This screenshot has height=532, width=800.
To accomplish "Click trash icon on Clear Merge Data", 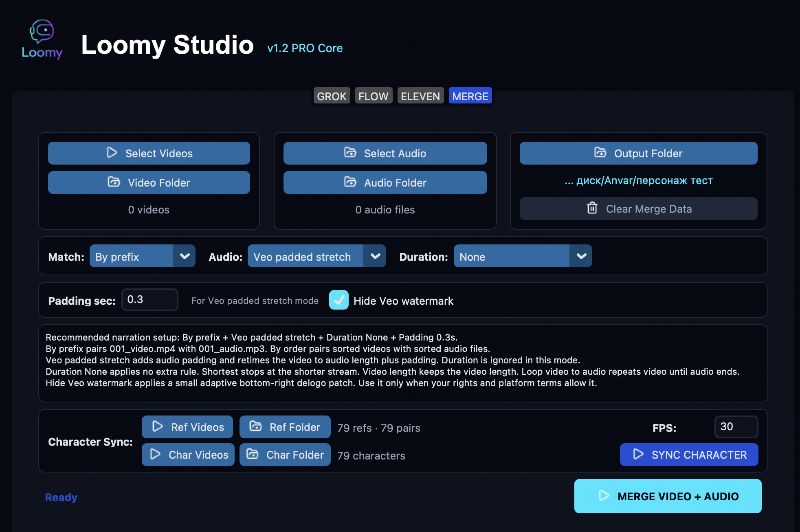I will pyautogui.click(x=592, y=208).
